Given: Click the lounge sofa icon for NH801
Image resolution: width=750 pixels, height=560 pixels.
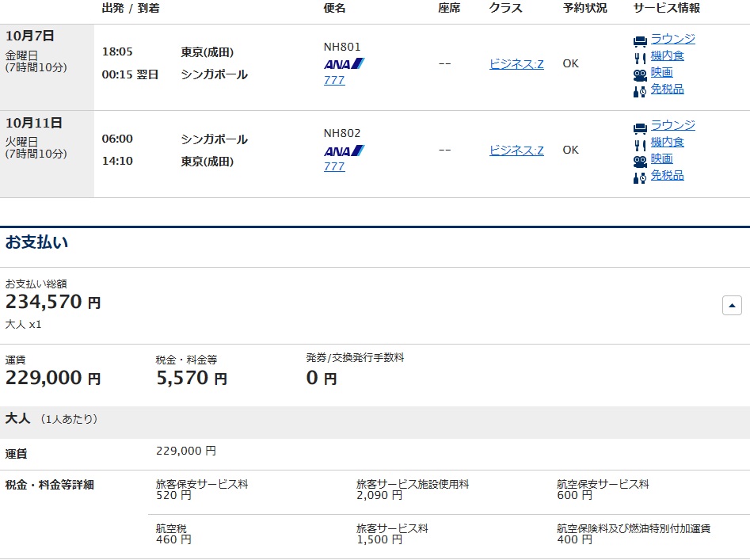Looking at the screenshot, I should pos(640,42).
